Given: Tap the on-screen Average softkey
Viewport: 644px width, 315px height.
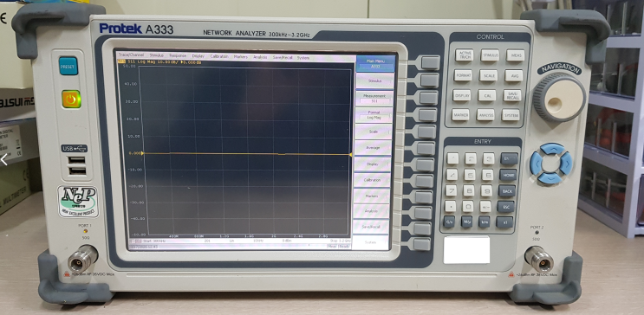Looking at the screenshot, I should tap(373, 148).
